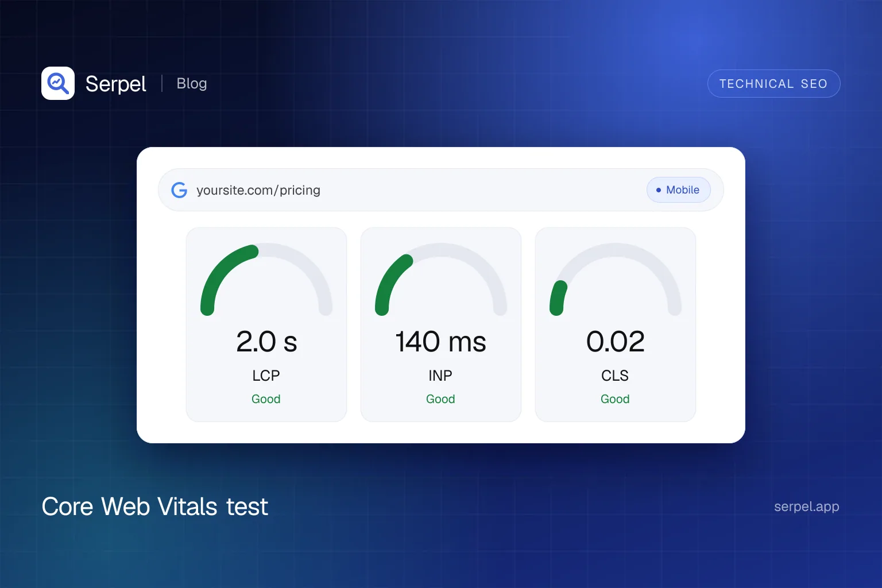Click the TECHNICAL SEO tag badge
Screen dimensions: 882x588
[773, 84]
